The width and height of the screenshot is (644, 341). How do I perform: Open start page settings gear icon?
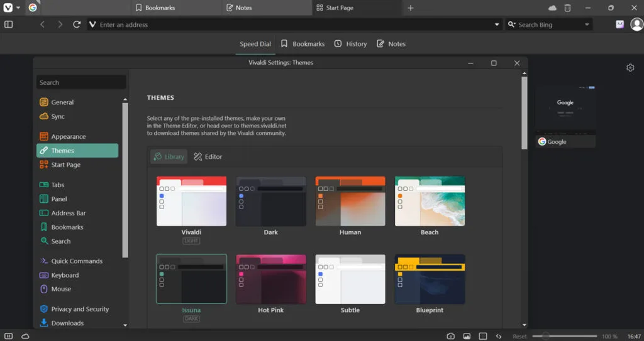click(x=630, y=68)
